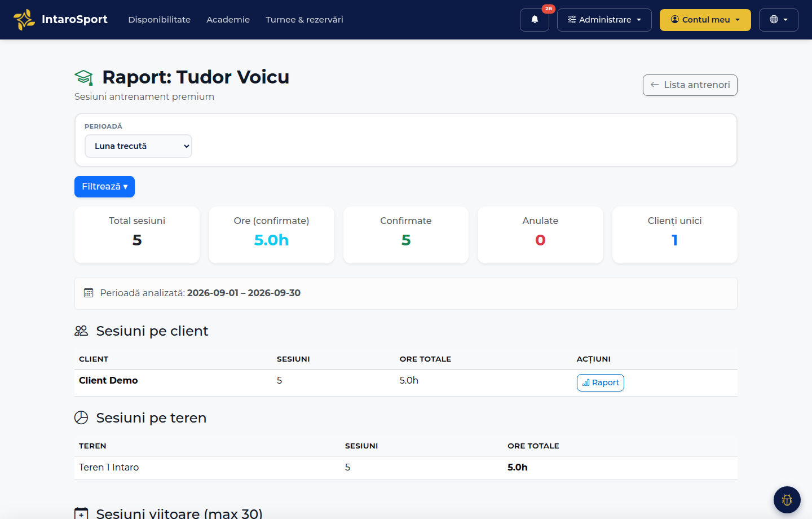Image resolution: width=812 pixels, height=519 pixels.
Task: Click the PERIOADĂ field label
Action: pyautogui.click(x=103, y=126)
